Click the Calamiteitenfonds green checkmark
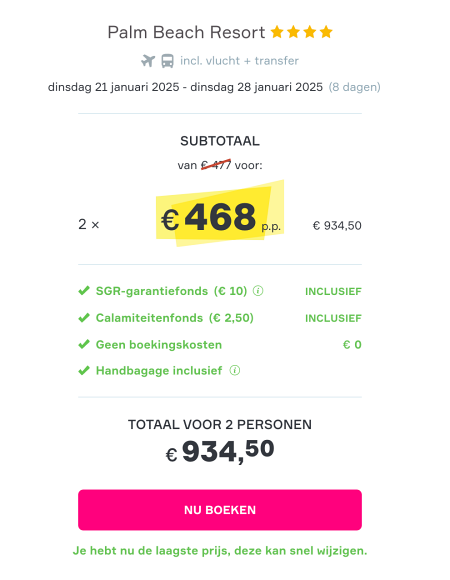 coord(84,318)
